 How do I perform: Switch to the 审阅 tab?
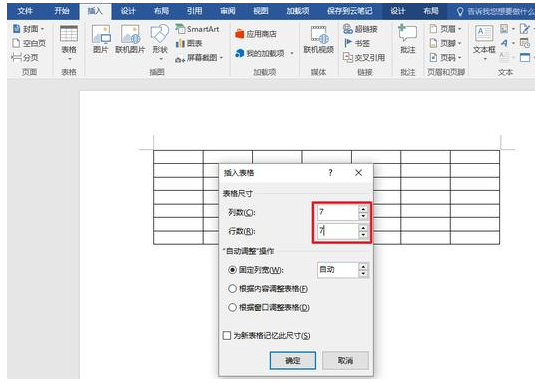(x=228, y=11)
